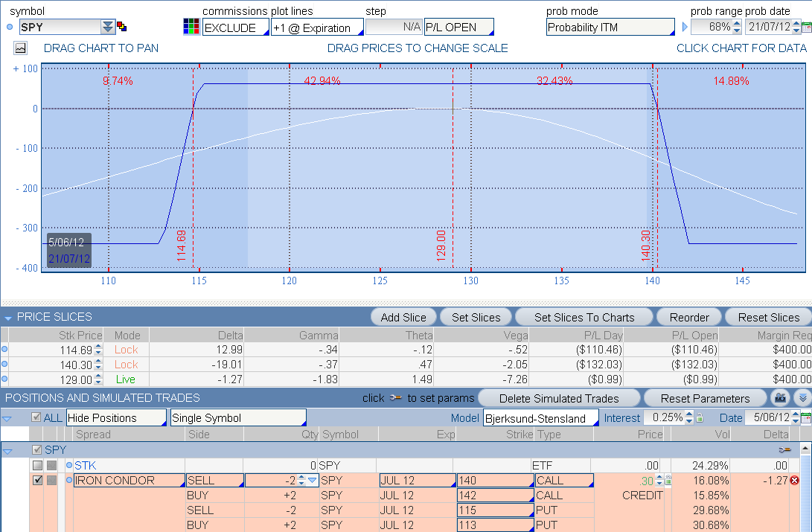Click the chart mode icon beside DRAG CHART TO PAN

[x=21, y=48]
